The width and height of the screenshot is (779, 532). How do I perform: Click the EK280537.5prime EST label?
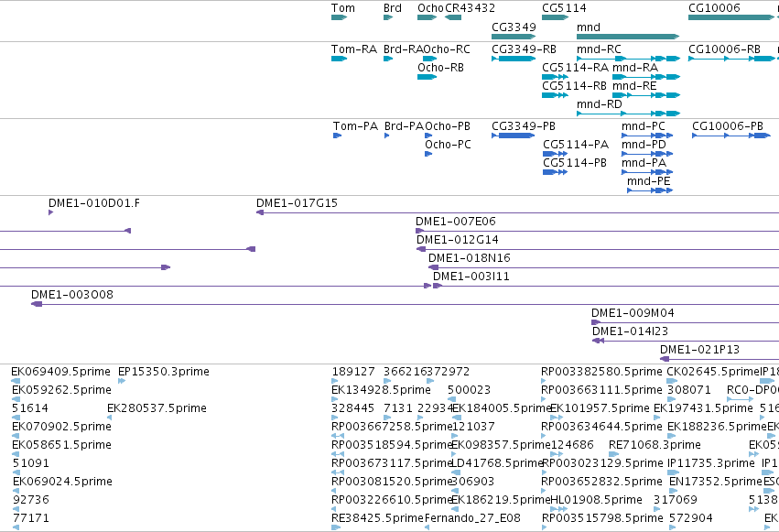point(157,408)
